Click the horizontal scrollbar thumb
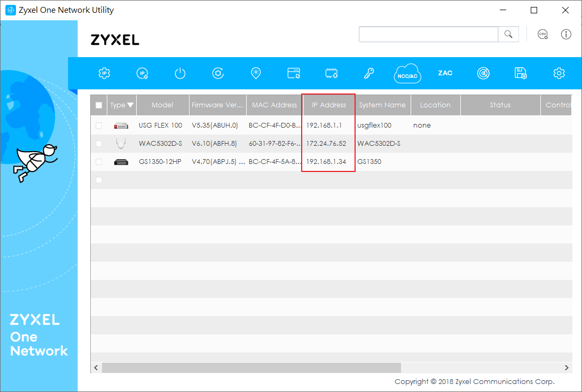This screenshot has width=582, height=392. click(x=251, y=367)
